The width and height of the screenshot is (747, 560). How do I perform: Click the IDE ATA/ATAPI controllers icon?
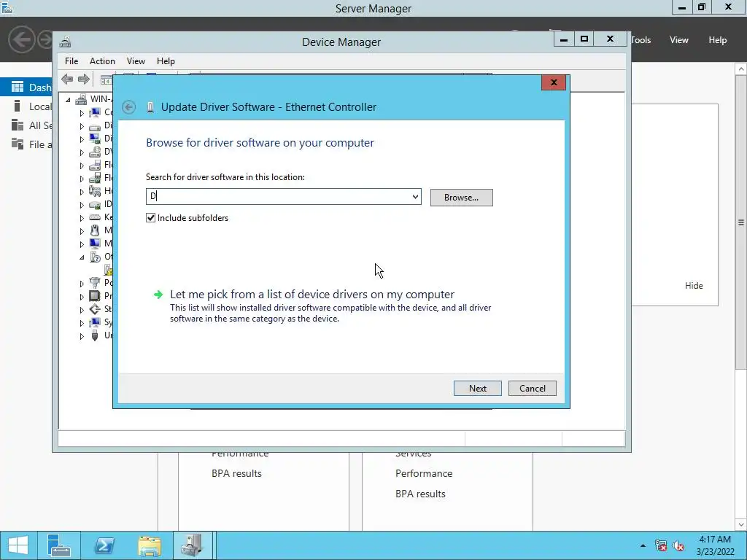click(95, 204)
